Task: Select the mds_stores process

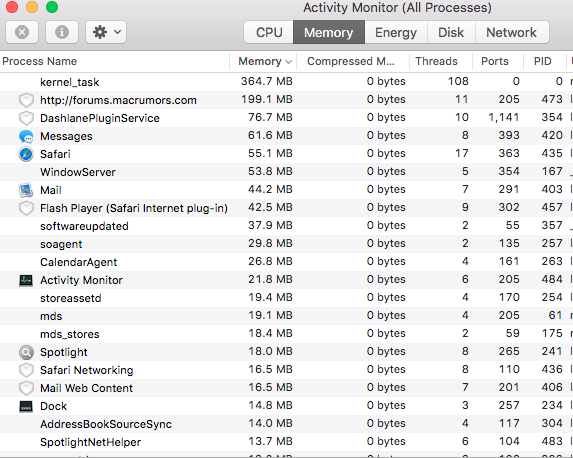Action: [70, 334]
